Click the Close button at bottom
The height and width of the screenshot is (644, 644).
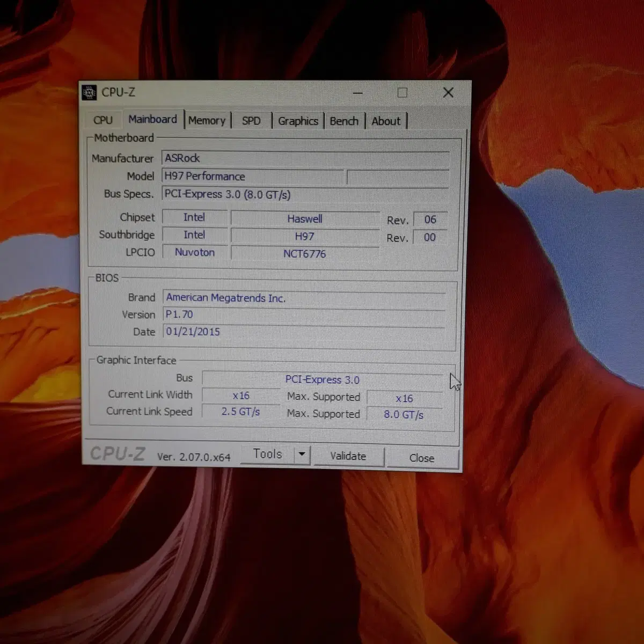(x=422, y=458)
